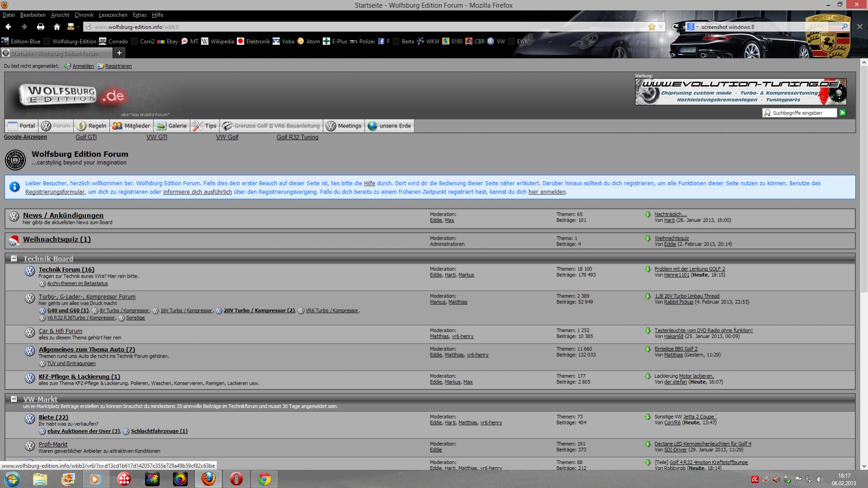
Task: Open the News / Ankündigungen forum
Action: pyautogui.click(x=63, y=215)
